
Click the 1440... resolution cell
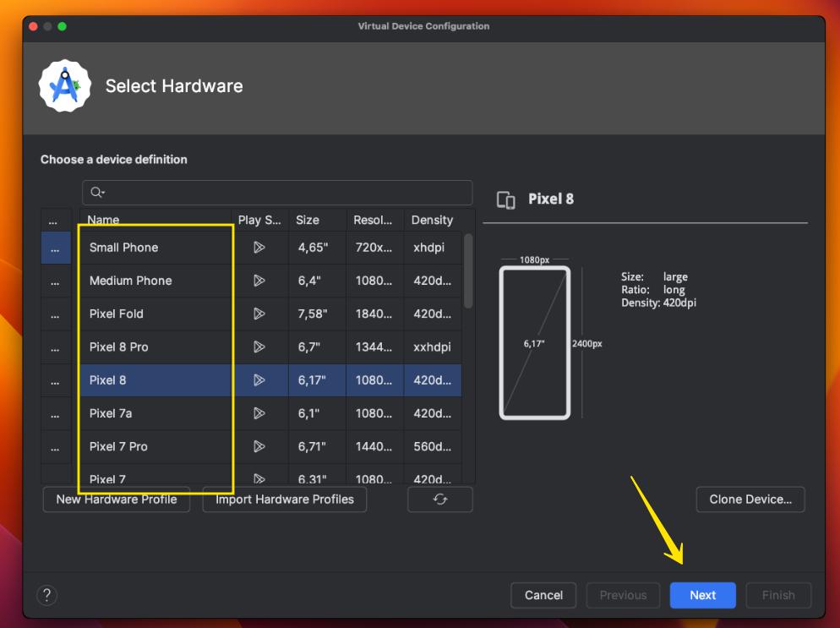pyautogui.click(x=375, y=447)
